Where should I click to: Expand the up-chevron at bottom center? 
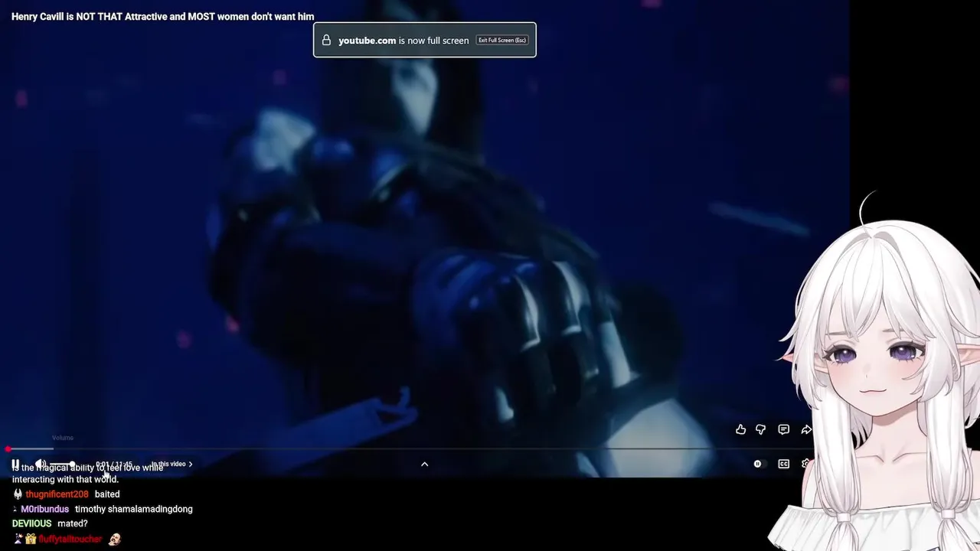click(x=424, y=464)
